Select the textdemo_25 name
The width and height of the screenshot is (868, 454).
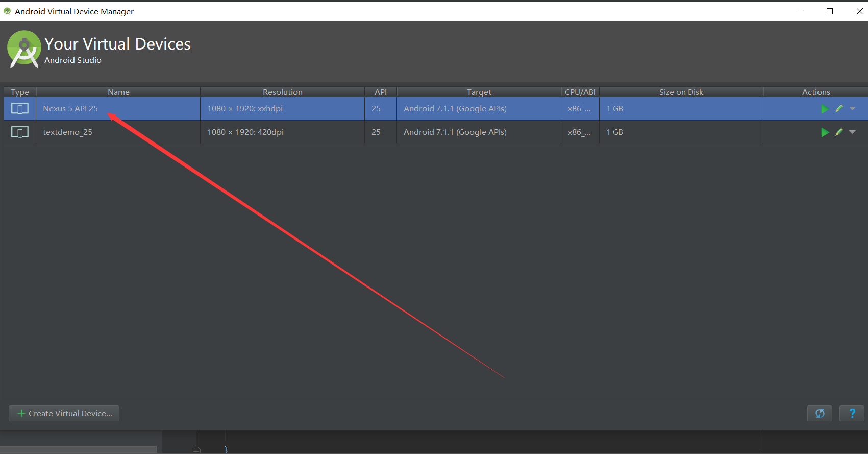point(67,132)
